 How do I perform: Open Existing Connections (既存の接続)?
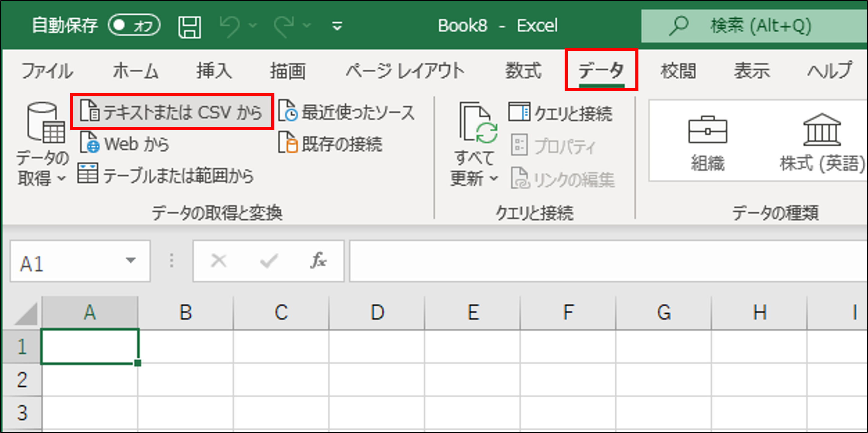pos(330,143)
